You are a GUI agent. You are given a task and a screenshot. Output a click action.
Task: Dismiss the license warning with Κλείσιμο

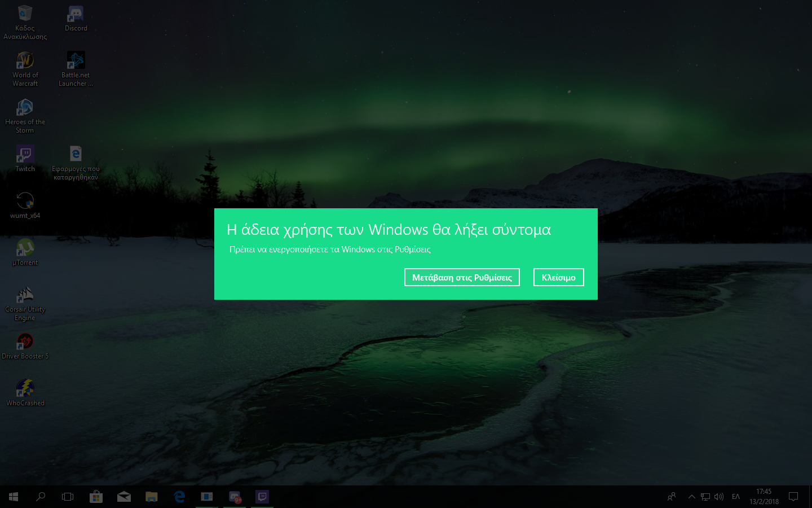click(x=559, y=277)
